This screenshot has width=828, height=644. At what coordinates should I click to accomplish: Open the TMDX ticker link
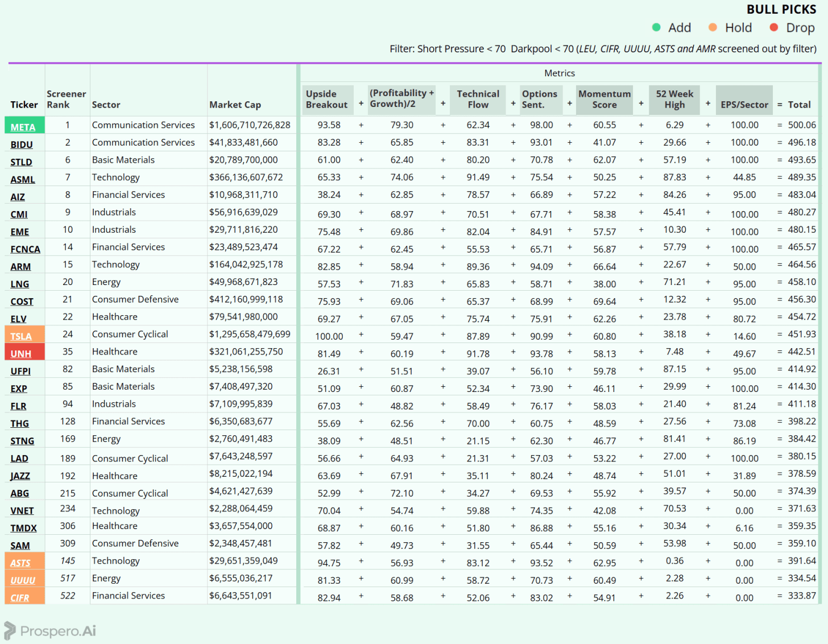coord(23,528)
